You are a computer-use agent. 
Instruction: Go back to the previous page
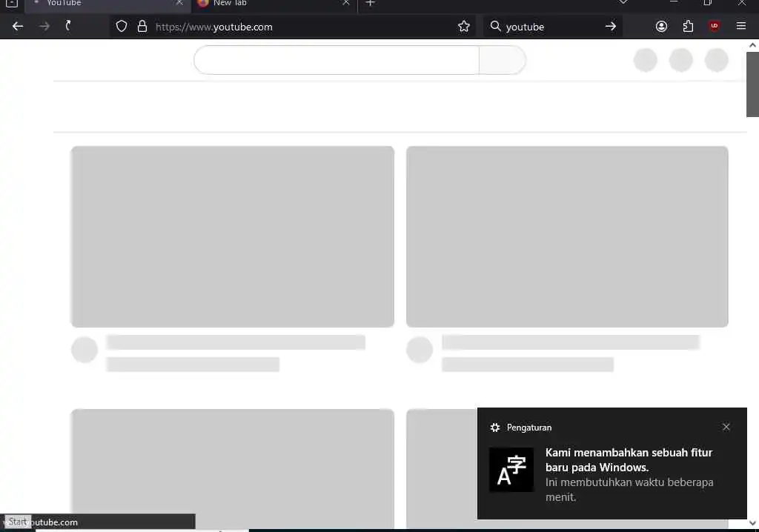point(18,26)
